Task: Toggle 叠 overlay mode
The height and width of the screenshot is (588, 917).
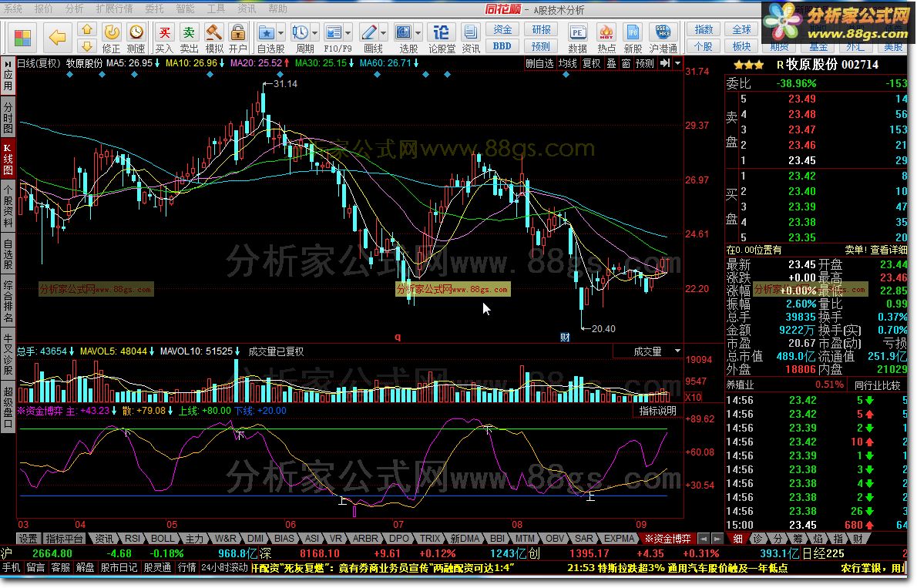Action: point(611,63)
